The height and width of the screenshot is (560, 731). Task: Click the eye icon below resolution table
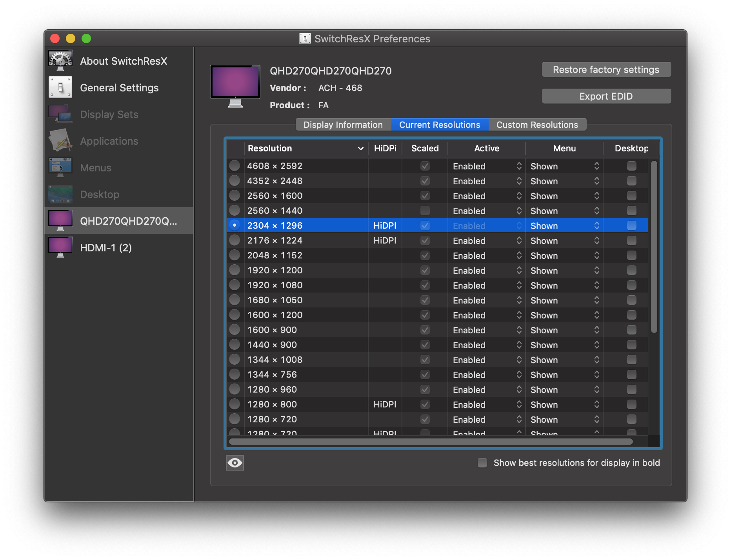pos(235,463)
